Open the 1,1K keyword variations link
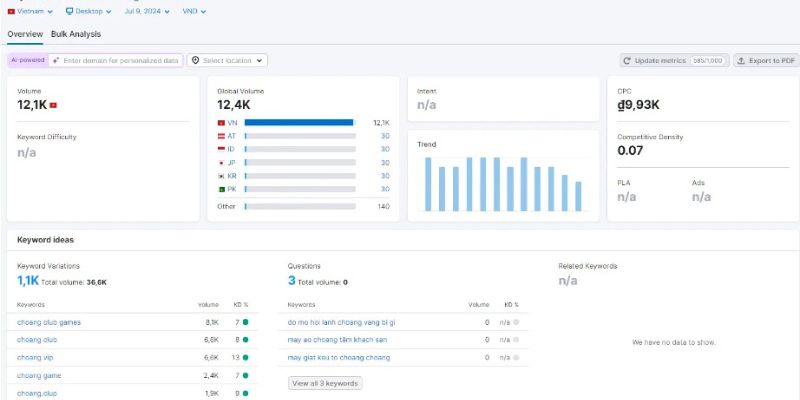 coord(28,281)
